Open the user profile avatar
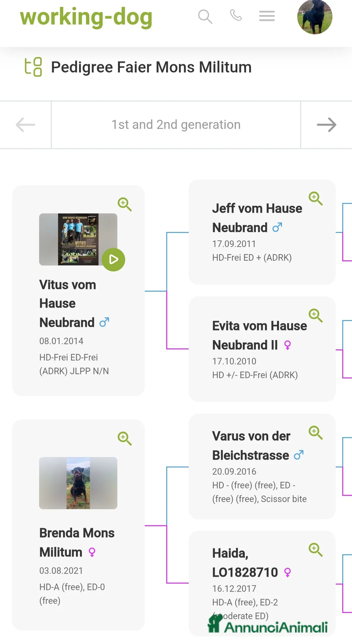 click(315, 17)
